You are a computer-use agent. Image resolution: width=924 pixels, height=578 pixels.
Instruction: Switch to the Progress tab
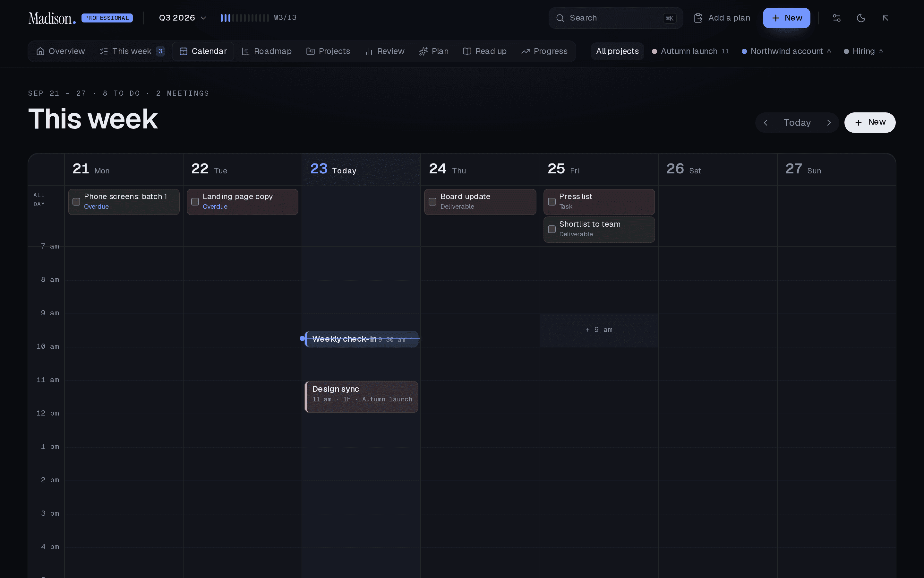(x=544, y=51)
